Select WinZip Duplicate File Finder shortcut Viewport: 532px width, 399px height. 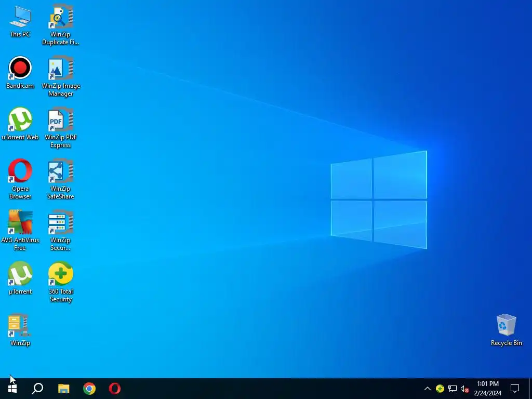click(60, 25)
